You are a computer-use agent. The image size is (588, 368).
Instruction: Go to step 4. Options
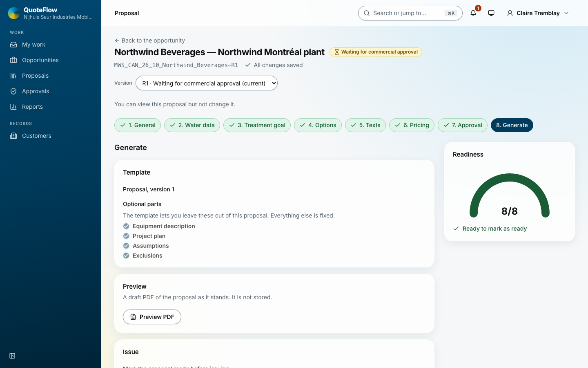(x=318, y=125)
